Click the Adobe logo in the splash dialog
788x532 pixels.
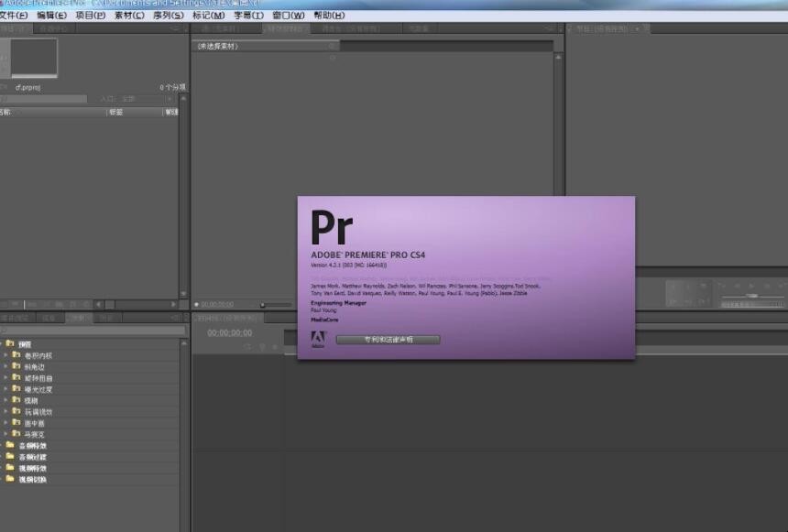coord(317,339)
